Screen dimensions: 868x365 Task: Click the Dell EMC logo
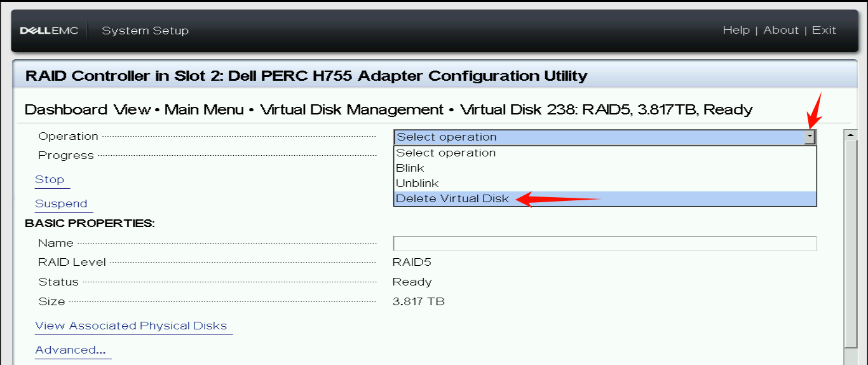(x=49, y=31)
